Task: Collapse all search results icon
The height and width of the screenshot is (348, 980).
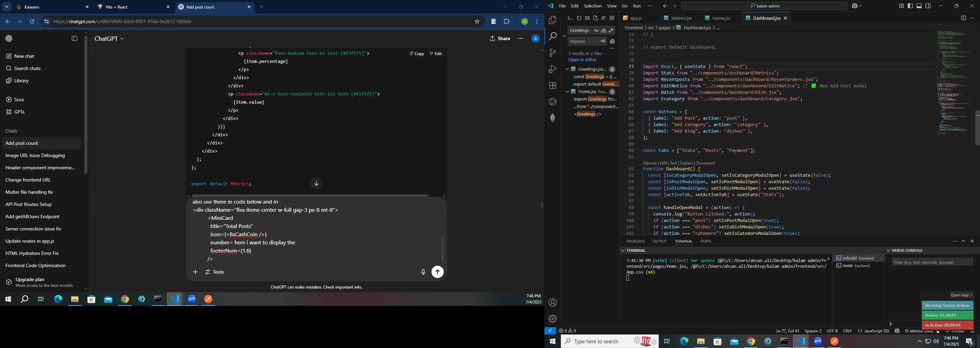Action: (612, 18)
